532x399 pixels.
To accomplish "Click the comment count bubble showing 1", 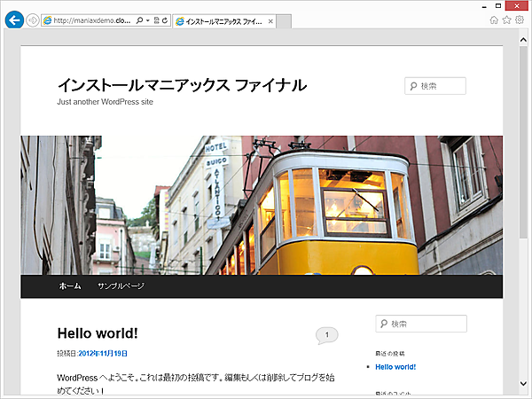I will [x=326, y=335].
